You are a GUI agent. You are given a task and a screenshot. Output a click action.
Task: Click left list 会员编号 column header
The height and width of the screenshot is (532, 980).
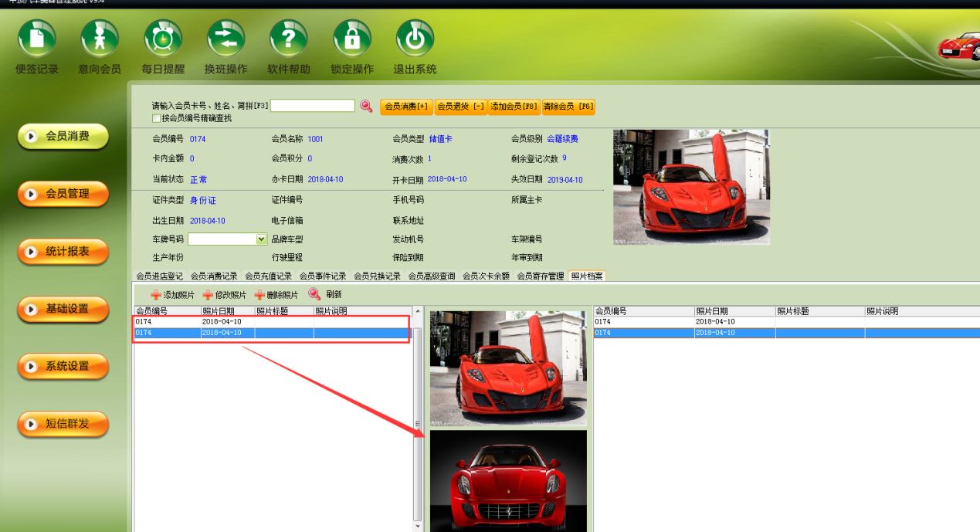tap(167, 311)
